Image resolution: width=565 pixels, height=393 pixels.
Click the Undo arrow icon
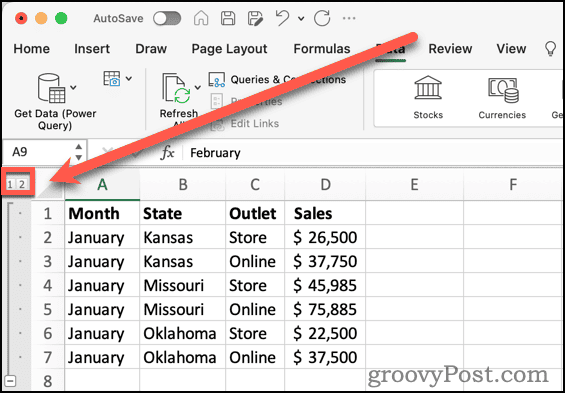click(x=283, y=18)
